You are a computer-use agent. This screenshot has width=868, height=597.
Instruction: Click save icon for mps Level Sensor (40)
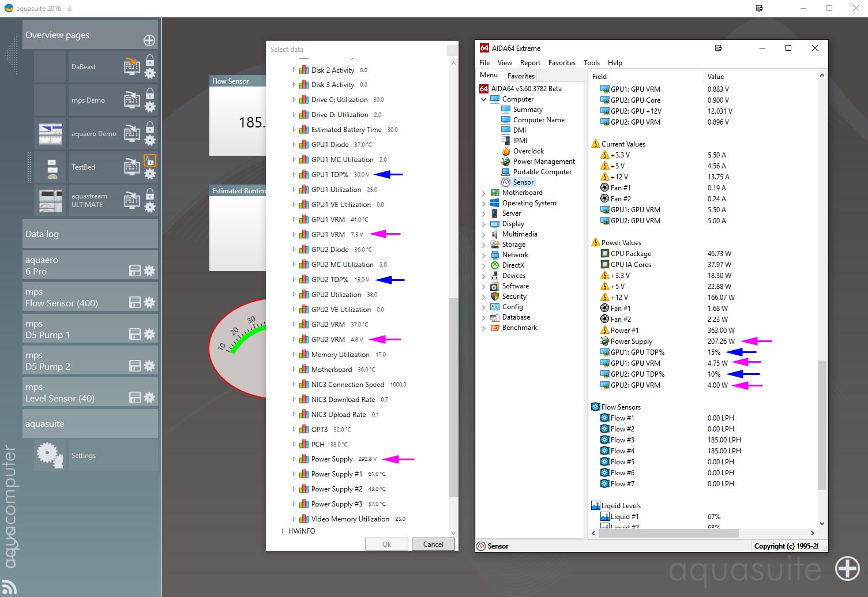(135, 397)
